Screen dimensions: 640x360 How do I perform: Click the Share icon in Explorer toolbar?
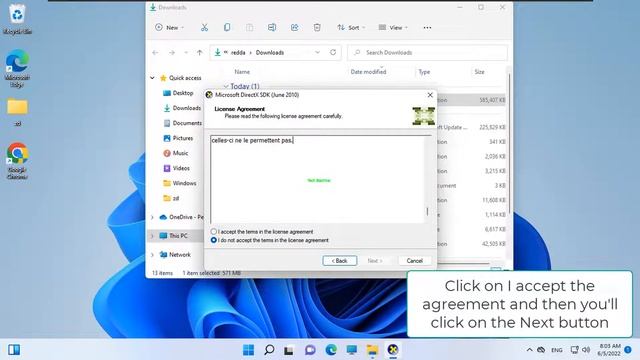click(294, 27)
